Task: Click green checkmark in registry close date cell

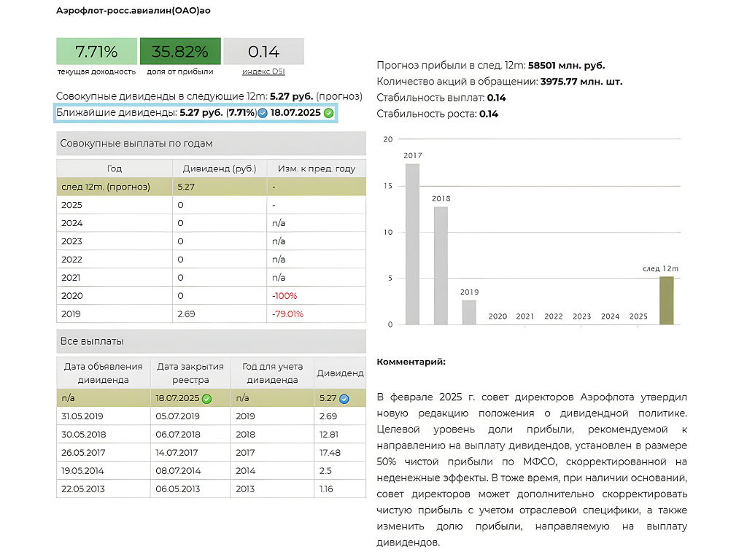Action: tap(206, 399)
